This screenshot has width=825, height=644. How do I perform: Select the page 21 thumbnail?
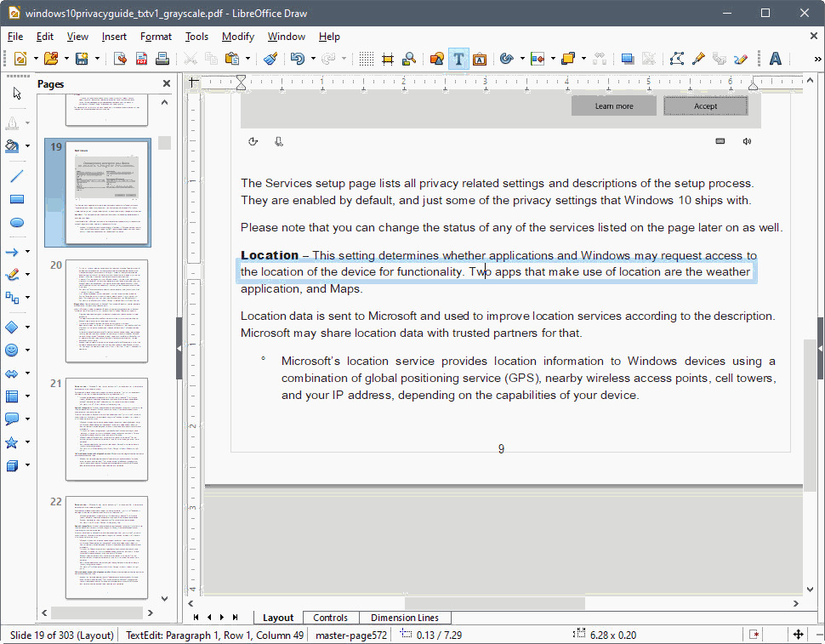[106, 430]
